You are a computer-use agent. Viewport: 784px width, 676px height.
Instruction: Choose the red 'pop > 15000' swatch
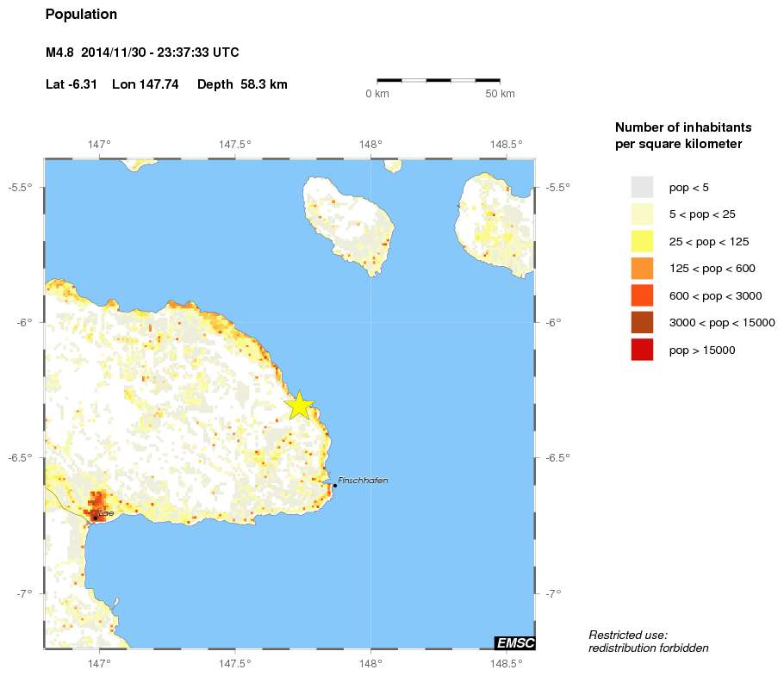[642, 350]
